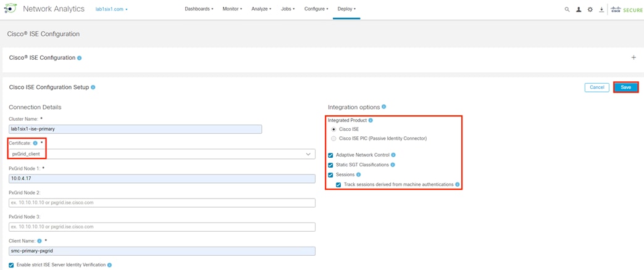Toggle Static SGT Classifications checkbox
This screenshot has width=644, height=270.
pyautogui.click(x=330, y=165)
